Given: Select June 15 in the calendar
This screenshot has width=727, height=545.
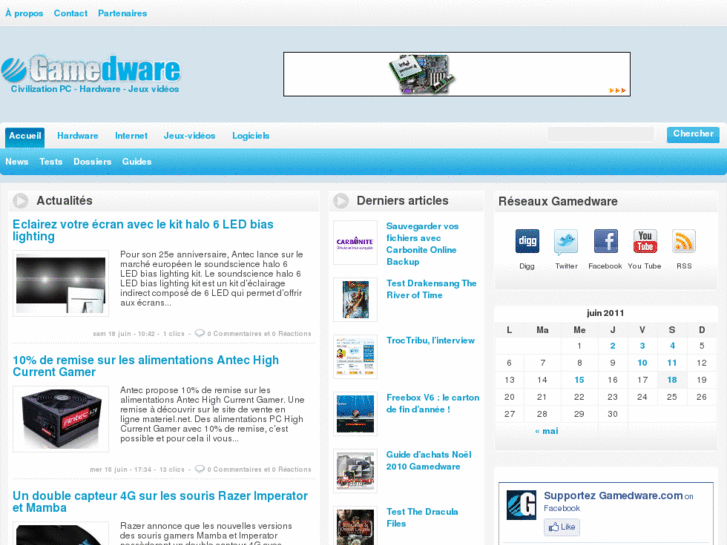Looking at the screenshot, I should pyautogui.click(x=579, y=380).
